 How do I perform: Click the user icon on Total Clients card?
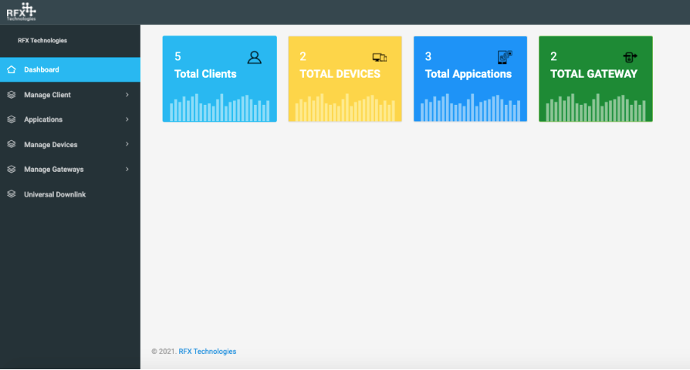[254, 57]
